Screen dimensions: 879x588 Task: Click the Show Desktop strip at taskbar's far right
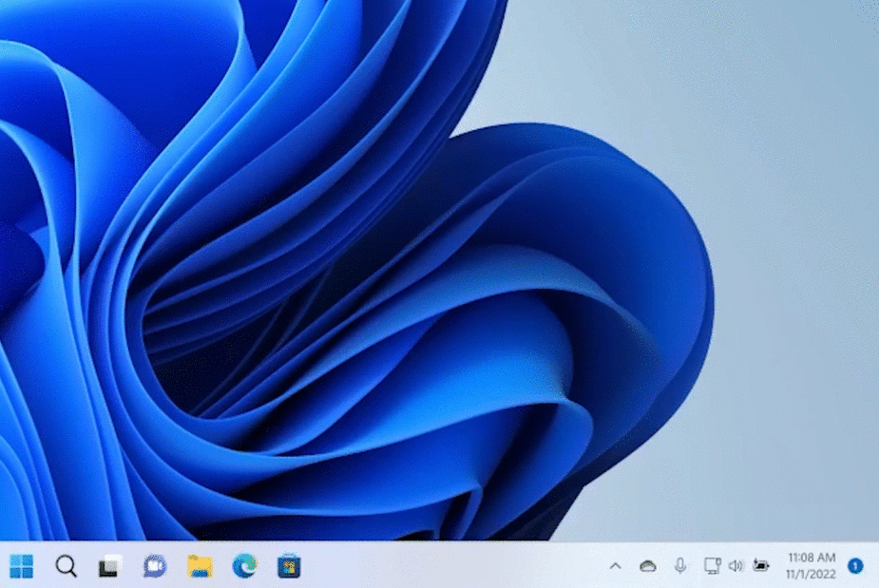(877, 565)
